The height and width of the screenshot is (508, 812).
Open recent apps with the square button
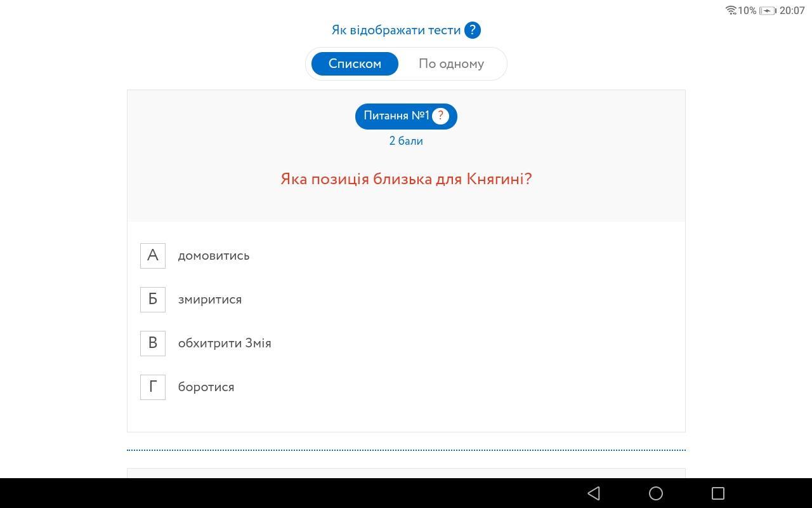(717, 493)
